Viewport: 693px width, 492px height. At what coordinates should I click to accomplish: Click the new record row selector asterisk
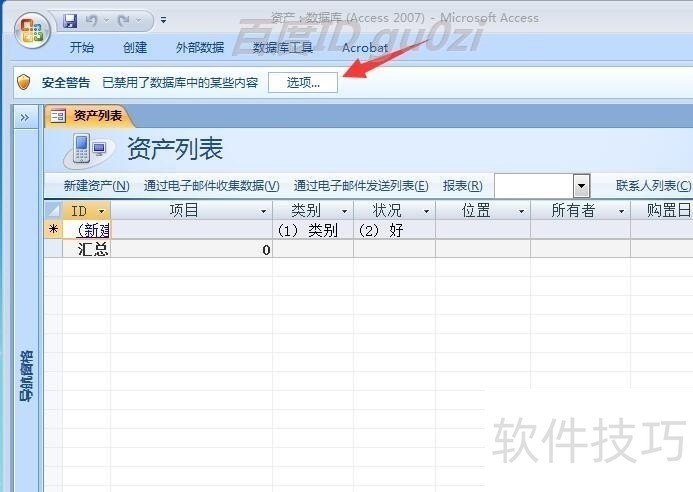pyautogui.click(x=52, y=230)
